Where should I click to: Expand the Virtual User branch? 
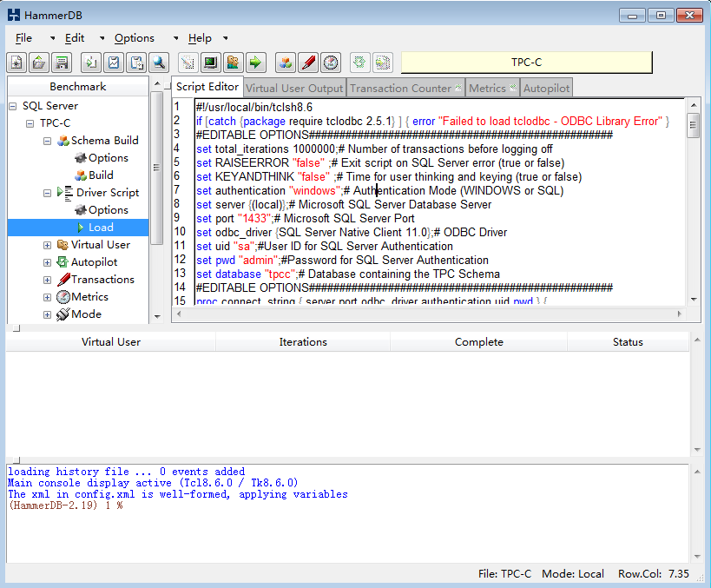(47, 246)
